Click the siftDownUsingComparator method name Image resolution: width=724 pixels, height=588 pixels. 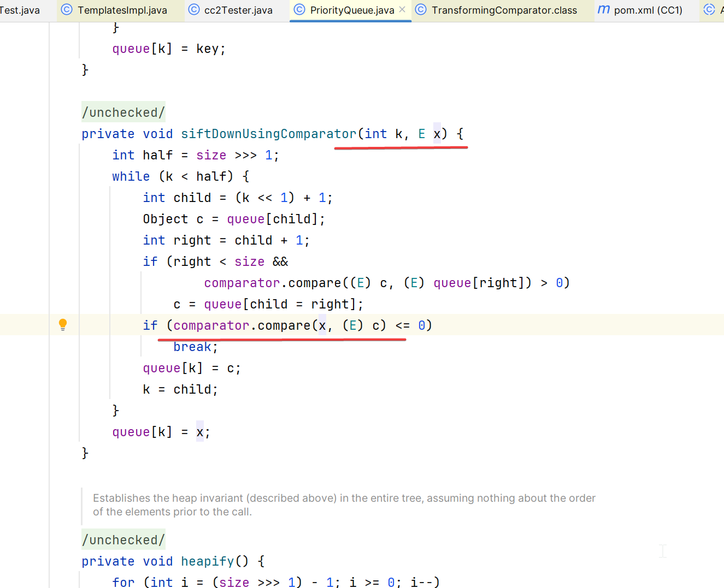pyautogui.click(x=268, y=134)
